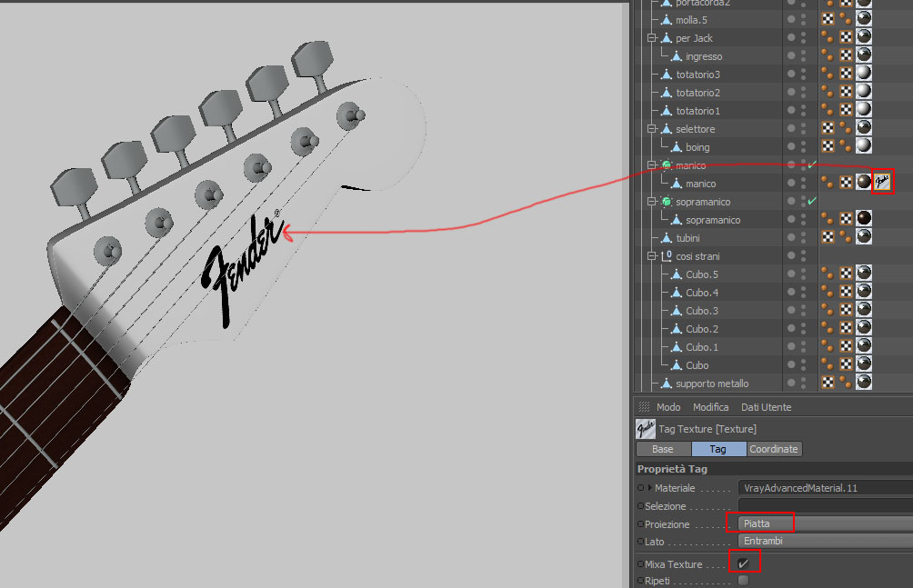Toggle animation circle next to Mixa Texture
The height and width of the screenshot is (588, 913).
(640, 564)
